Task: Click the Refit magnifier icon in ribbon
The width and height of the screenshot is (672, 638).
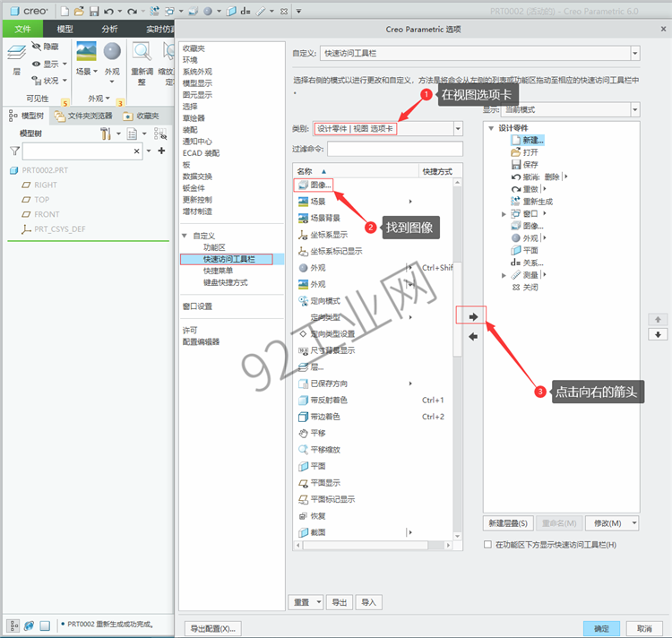Action: (142, 51)
